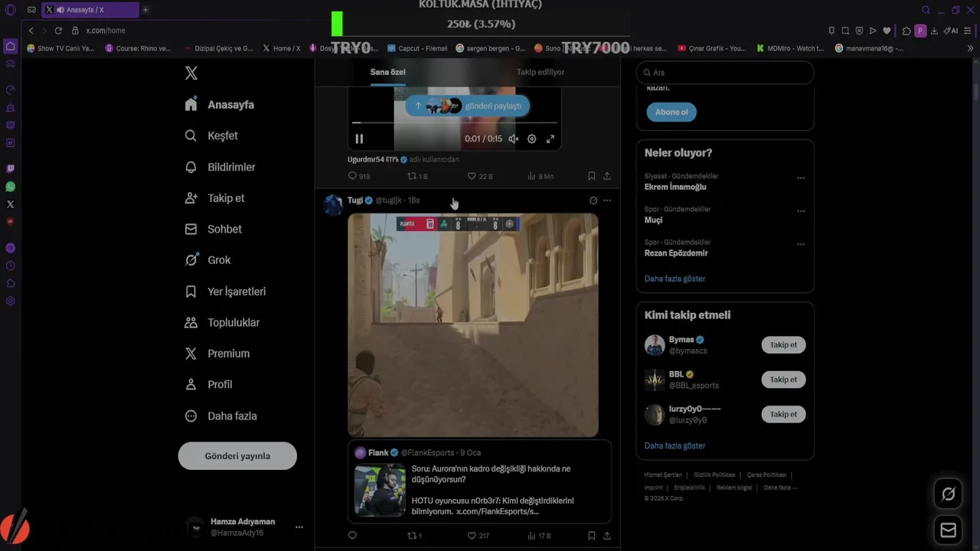Reply to the Tugi post
Viewport: 980px width, 551px height.
click(x=353, y=536)
